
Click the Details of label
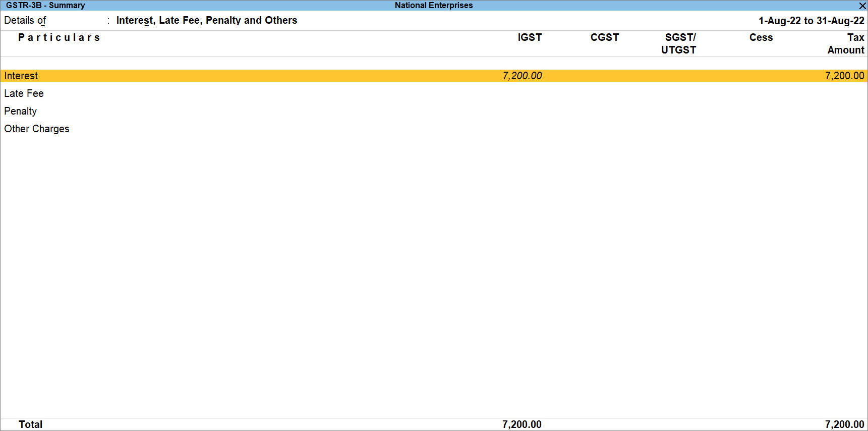(x=25, y=20)
